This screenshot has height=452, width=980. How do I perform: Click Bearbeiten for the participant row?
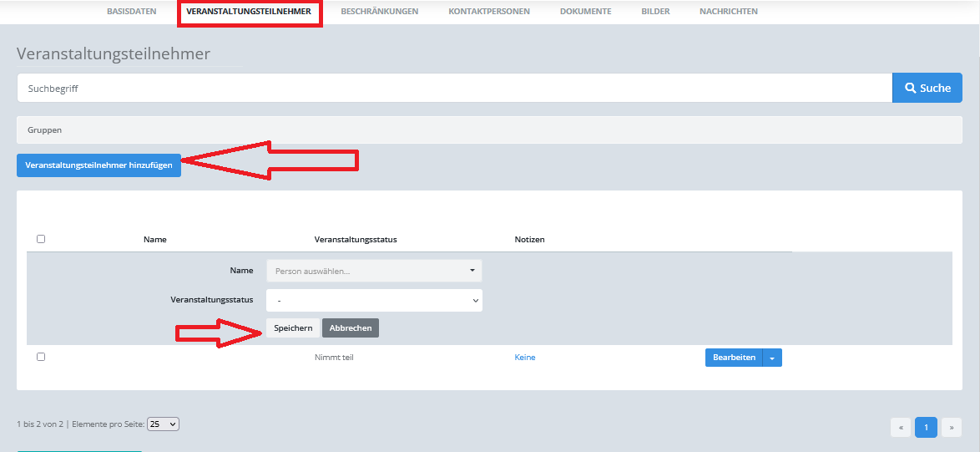(x=735, y=358)
